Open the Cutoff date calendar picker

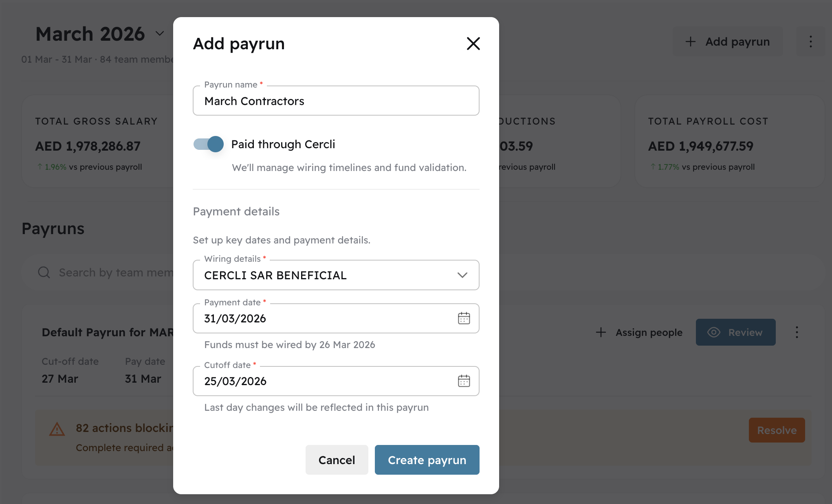coord(464,381)
